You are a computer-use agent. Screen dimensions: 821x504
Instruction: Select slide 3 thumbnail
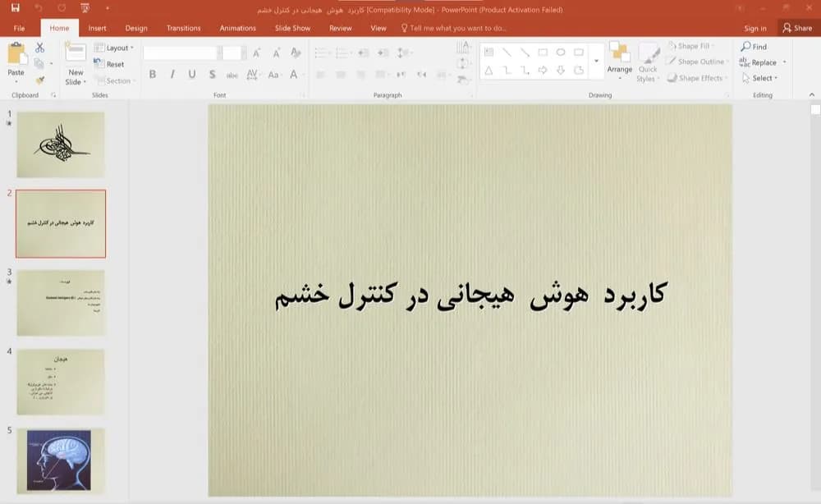point(60,303)
